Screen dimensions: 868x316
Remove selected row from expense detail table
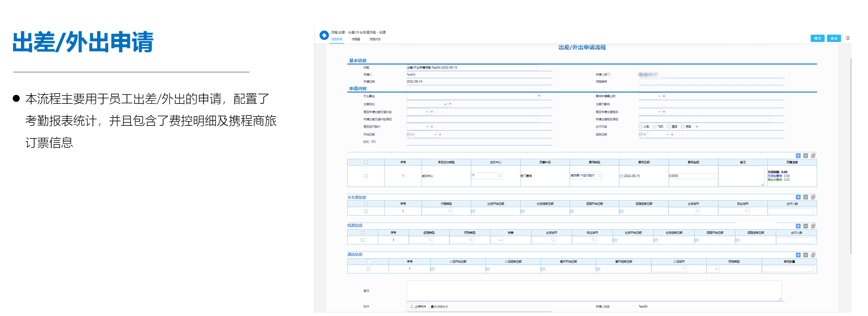806,156
